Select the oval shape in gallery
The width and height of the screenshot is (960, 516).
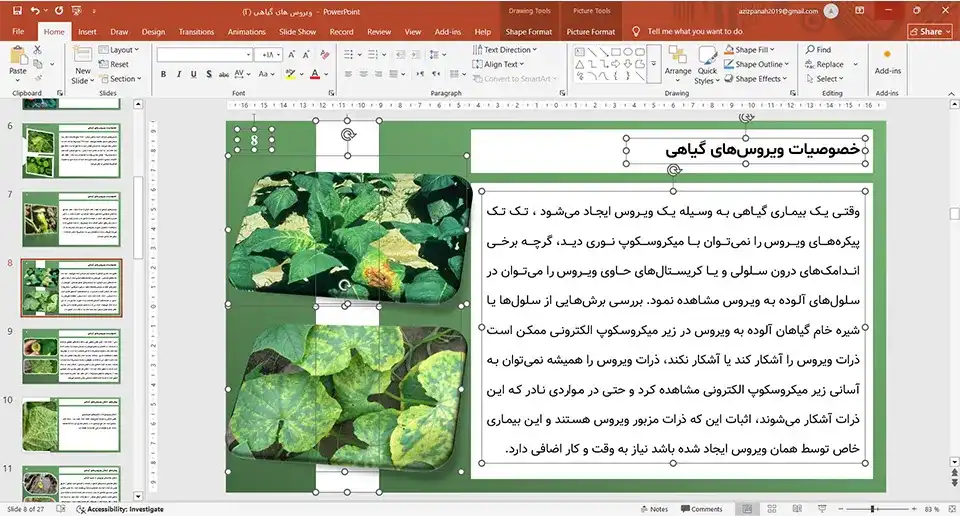pyautogui.click(x=628, y=52)
